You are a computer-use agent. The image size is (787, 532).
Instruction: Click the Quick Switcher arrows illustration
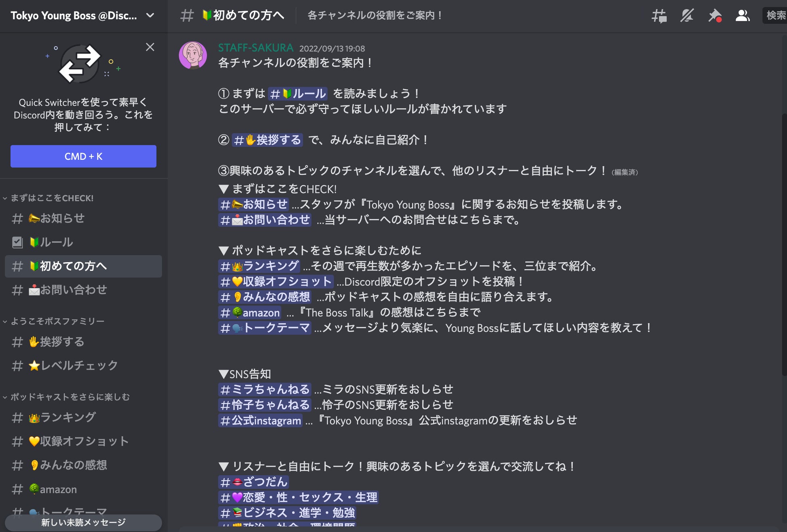point(80,64)
